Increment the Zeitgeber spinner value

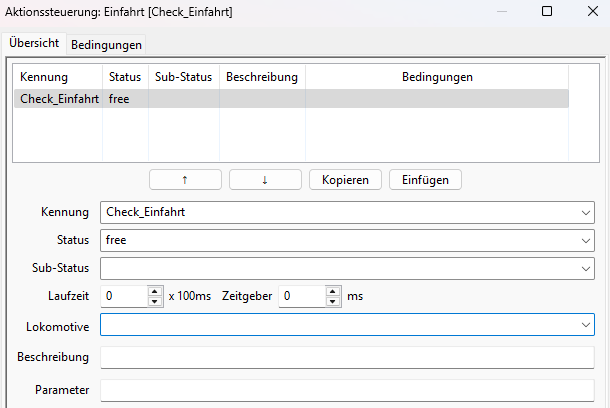pyautogui.click(x=333, y=292)
